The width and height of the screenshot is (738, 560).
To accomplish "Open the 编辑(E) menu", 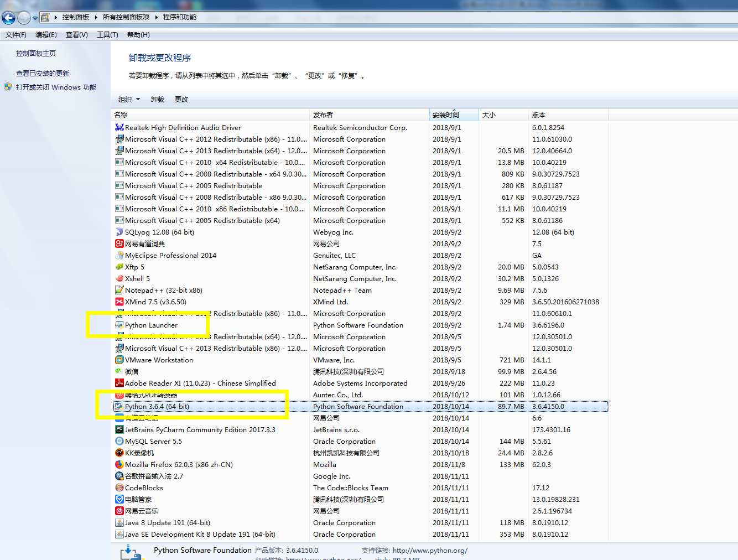I will [x=46, y=34].
